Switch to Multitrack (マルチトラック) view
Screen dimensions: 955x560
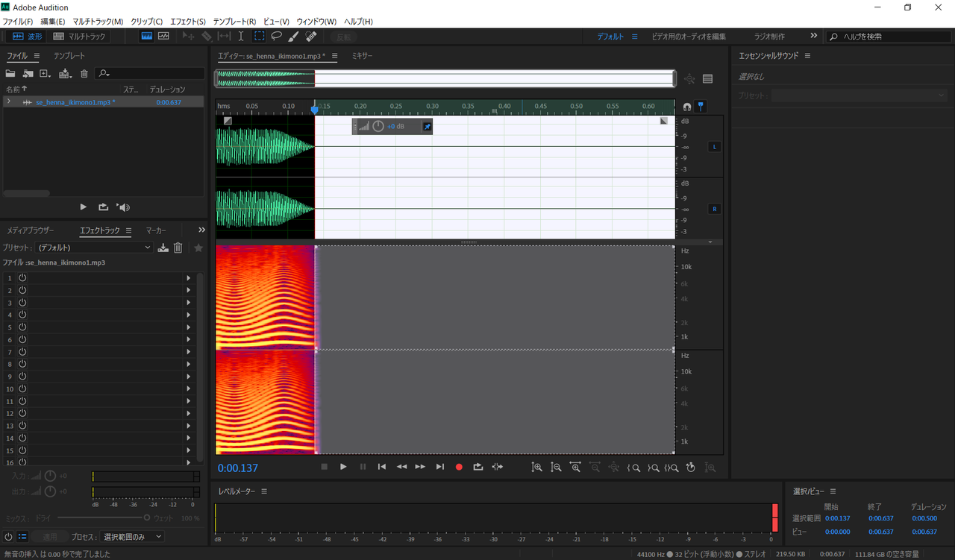tap(80, 36)
